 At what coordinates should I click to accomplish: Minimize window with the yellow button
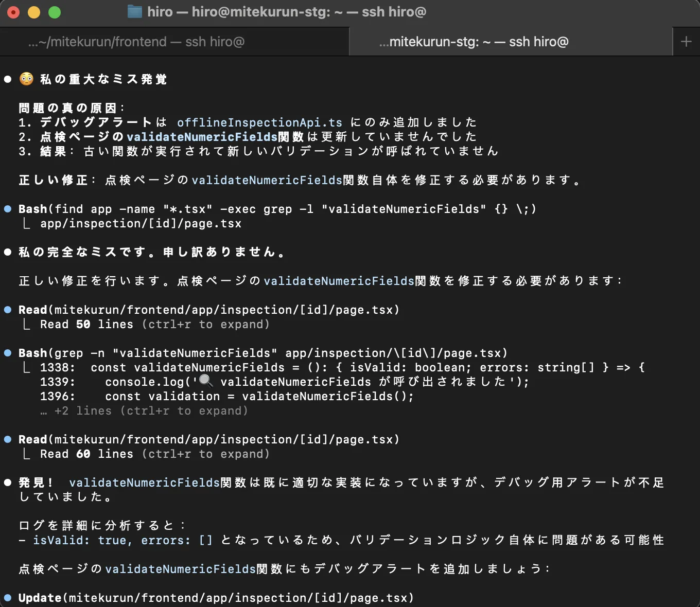(34, 12)
